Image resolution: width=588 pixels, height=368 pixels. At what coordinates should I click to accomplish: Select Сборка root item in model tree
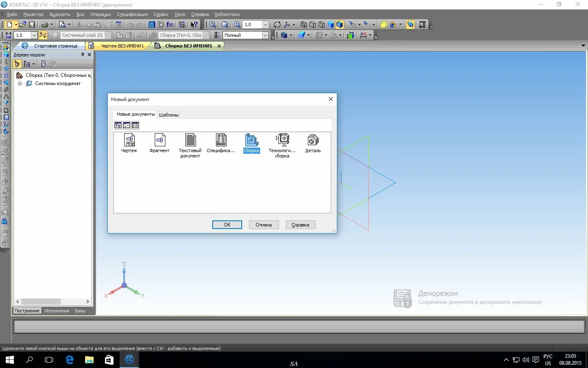point(53,75)
